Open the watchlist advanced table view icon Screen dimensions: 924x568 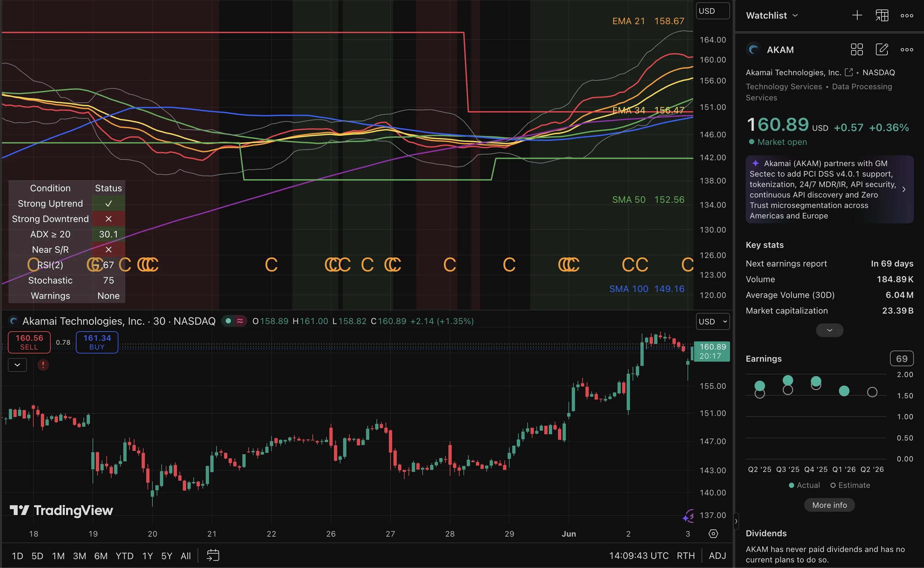tap(882, 15)
